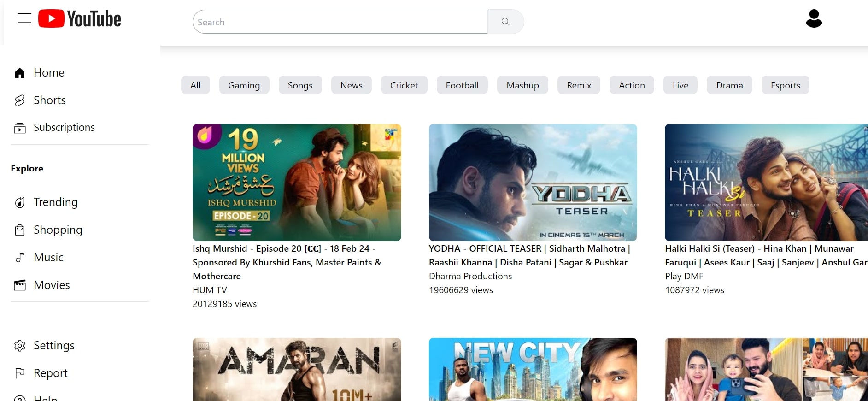Select the Cricket filter chip
This screenshot has height=401, width=868.
[404, 85]
